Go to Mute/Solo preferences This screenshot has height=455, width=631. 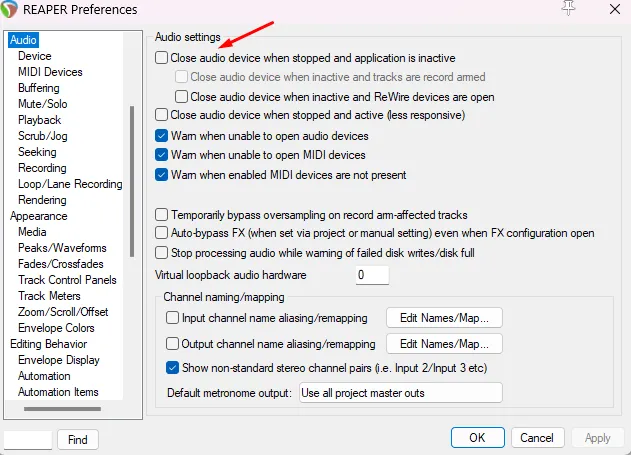point(43,104)
